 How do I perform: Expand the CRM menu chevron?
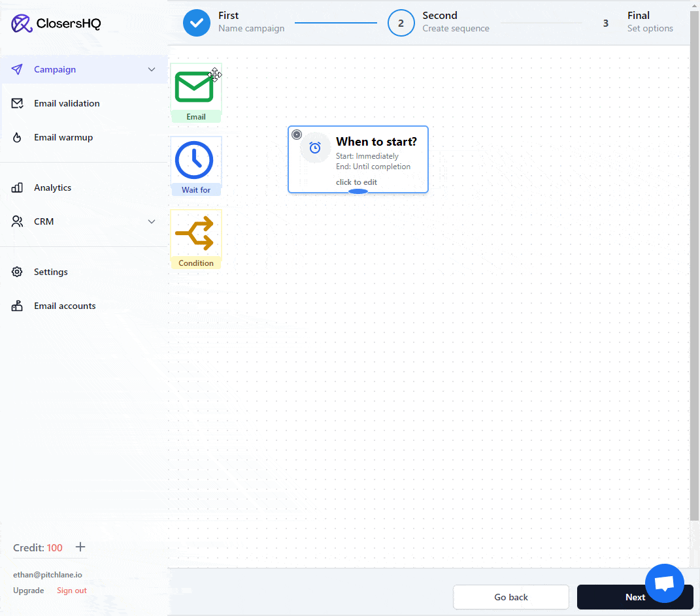(152, 221)
